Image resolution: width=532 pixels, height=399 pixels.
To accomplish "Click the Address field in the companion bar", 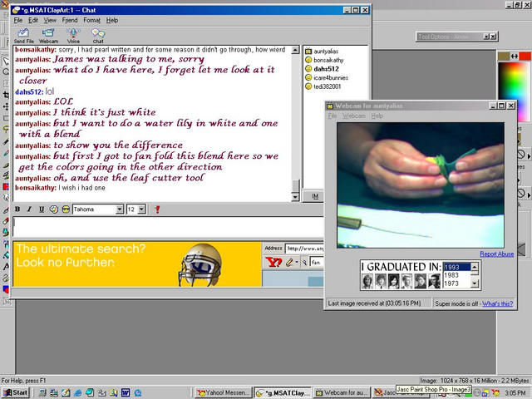I will click(305, 249).
